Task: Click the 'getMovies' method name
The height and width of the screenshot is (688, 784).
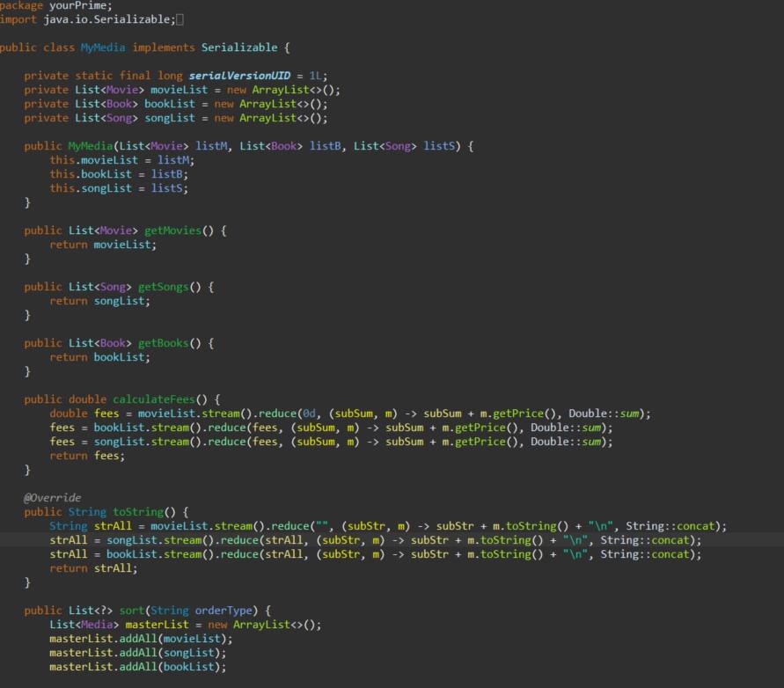Action: tap(172, 231)
